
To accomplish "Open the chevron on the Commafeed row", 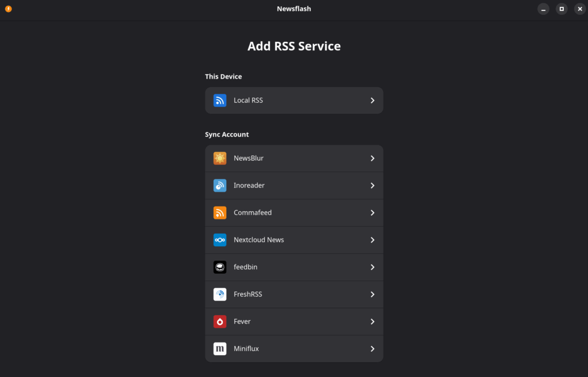I will pyautogui.click(x=372, y=212).
